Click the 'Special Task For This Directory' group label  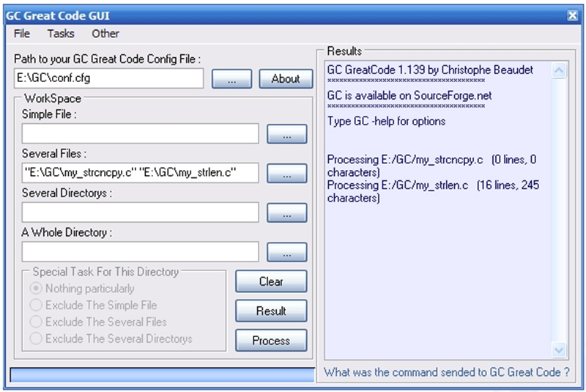click(x=105, y=272)
